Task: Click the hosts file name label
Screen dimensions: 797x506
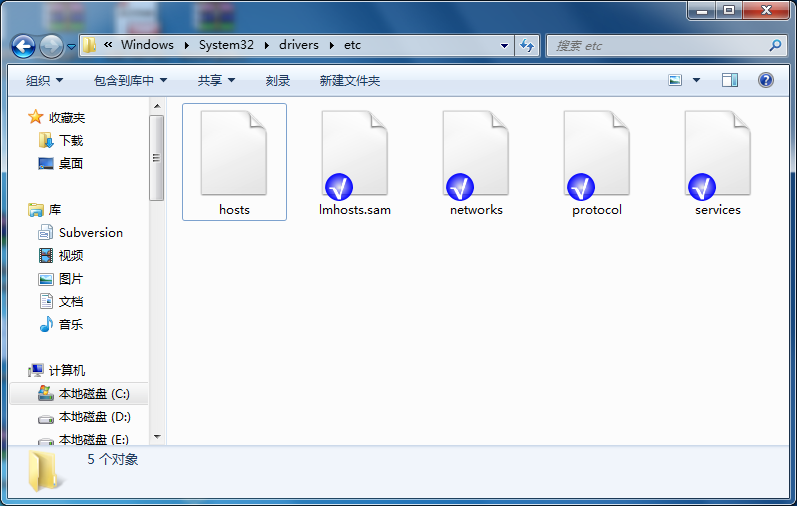Action: click(234, 210)
